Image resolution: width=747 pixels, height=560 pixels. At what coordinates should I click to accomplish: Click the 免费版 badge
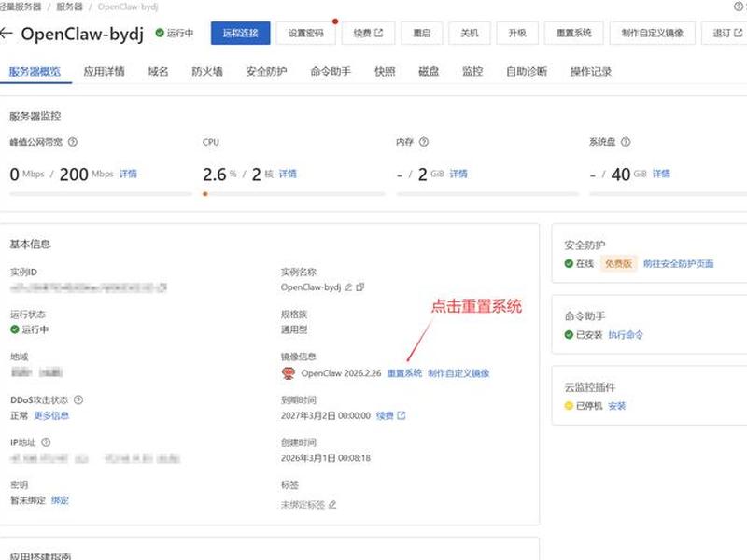[618, 264]
